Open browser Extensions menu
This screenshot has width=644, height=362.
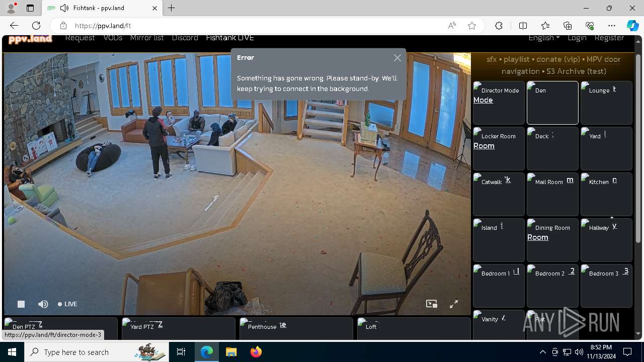pos(499,26)
